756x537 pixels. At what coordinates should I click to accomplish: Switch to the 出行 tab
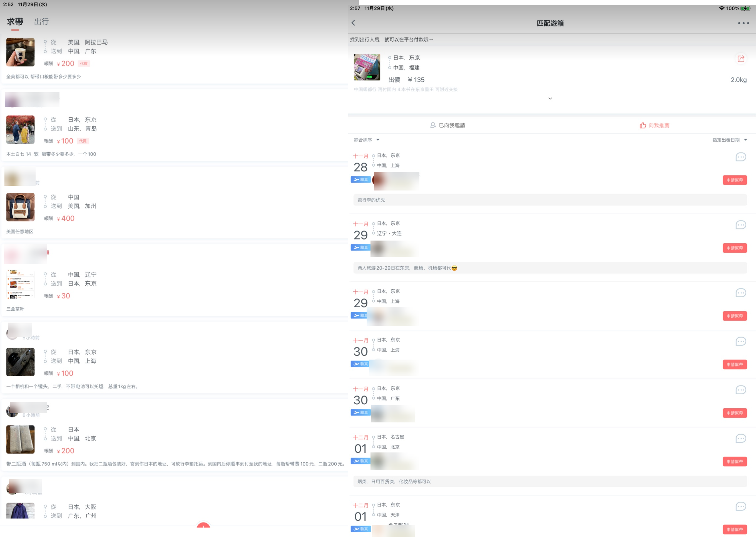pos(42,22)
